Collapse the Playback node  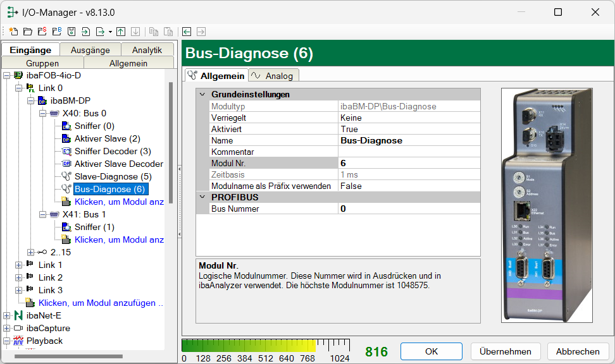[x=7, y=341]
